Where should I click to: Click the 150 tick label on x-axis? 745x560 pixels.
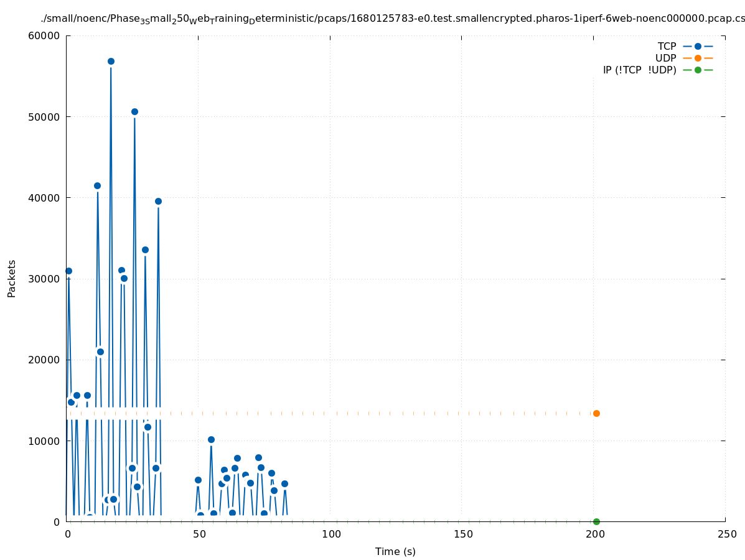click(462, 534)
